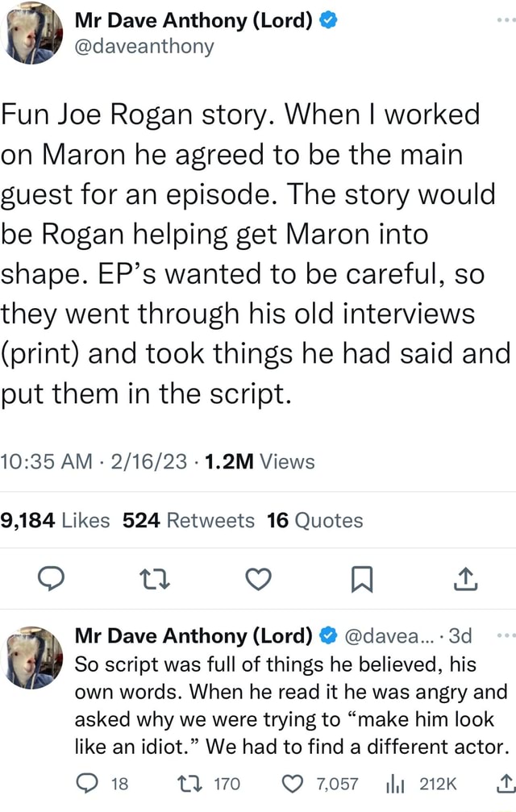Open more options on the follow-up tweet
The image size is (516, 812).
[506, 635]
